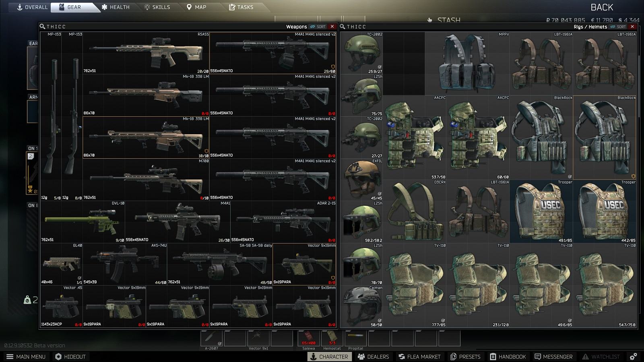Go to the Hideout
Screen dimensions: 644x362
[x=70, y=357]
